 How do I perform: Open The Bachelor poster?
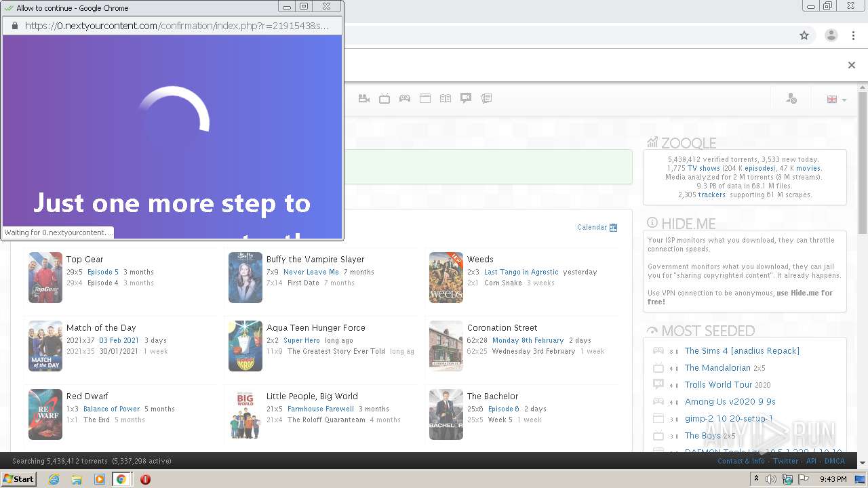tap(446, 414)
